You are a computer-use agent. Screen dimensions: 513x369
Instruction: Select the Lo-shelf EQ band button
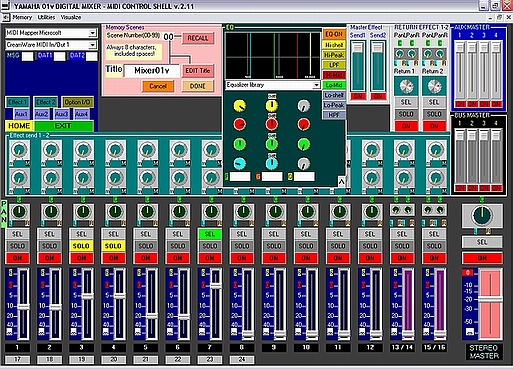coord(334,95)
